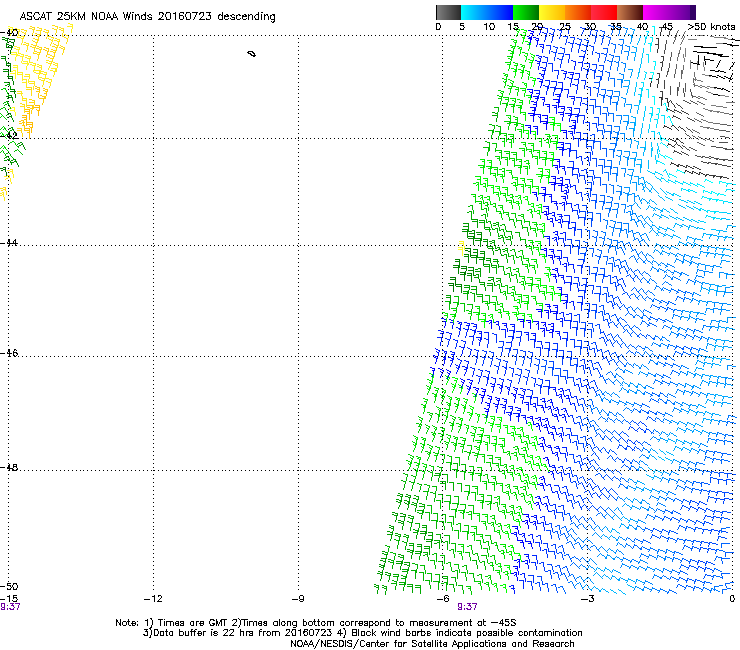Click the legend scale label '5'
The image size is (740, 650).
(x=462, y=27)
